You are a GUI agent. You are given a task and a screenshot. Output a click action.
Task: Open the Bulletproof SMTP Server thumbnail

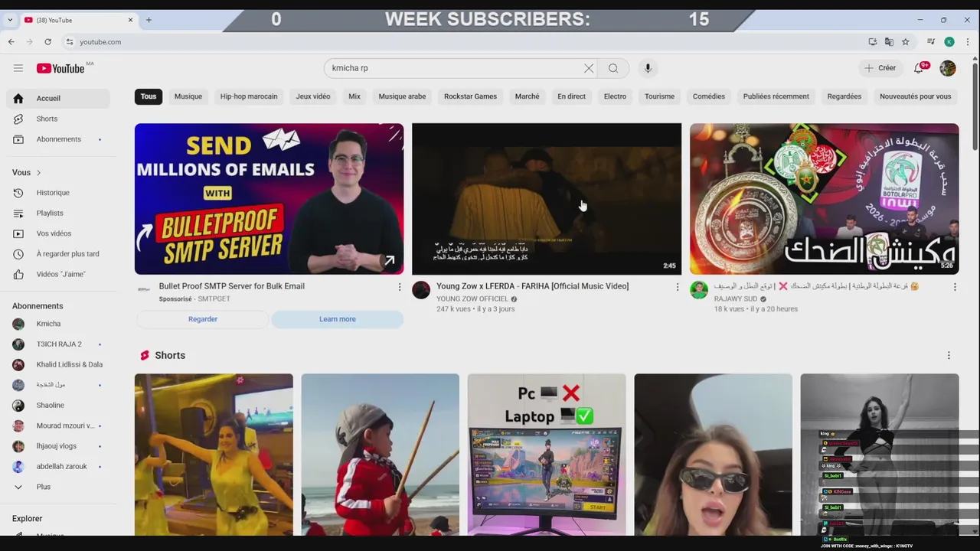click(269, 199)
